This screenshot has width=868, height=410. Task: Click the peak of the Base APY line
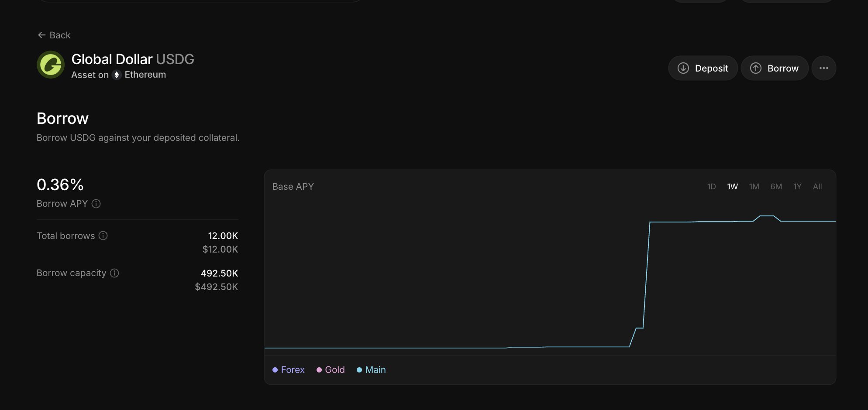point(767,216)
